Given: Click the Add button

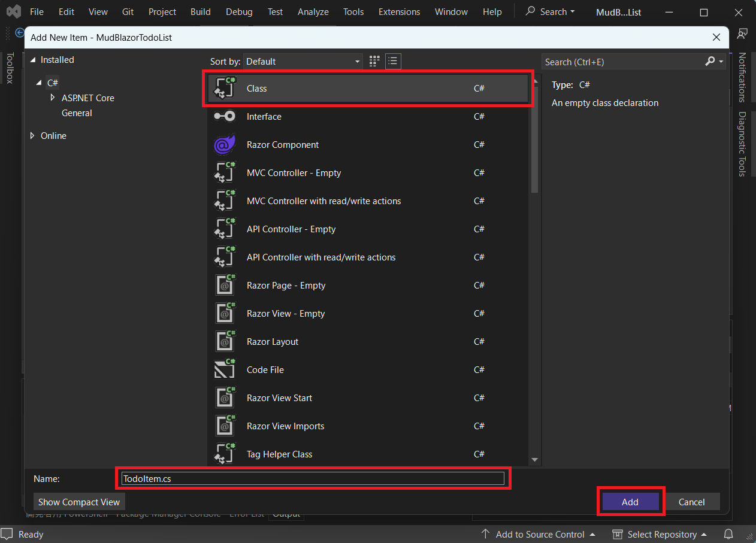Looking at the screenshot, I should tap(630, 502).
